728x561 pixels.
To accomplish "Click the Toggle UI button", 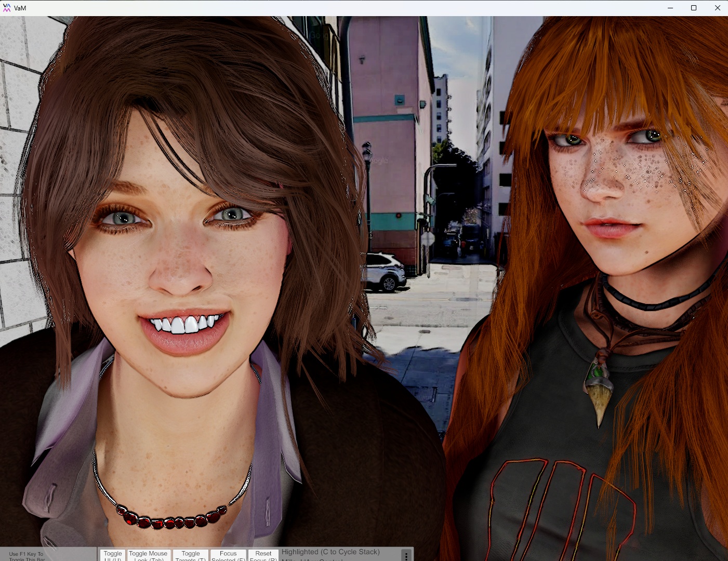I will 113,555.
